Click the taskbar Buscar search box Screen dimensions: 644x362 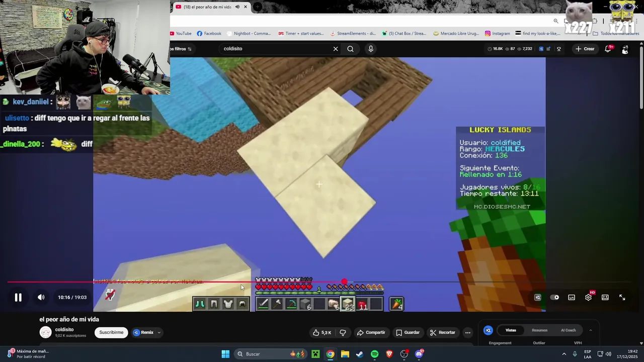pos(271,354)
